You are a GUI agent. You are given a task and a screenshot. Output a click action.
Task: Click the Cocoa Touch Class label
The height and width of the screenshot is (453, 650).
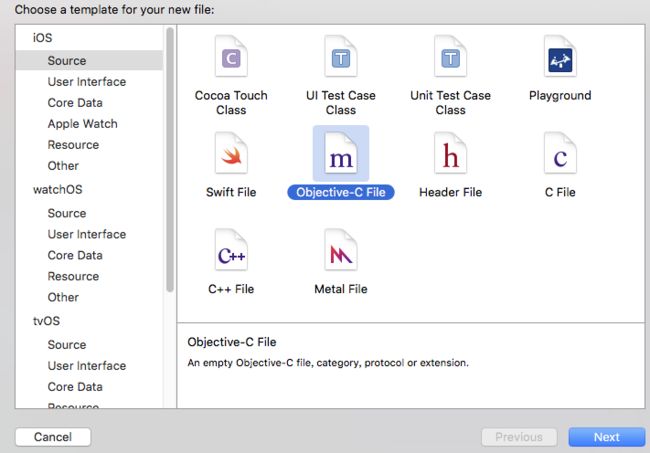[x=231, y=103]
